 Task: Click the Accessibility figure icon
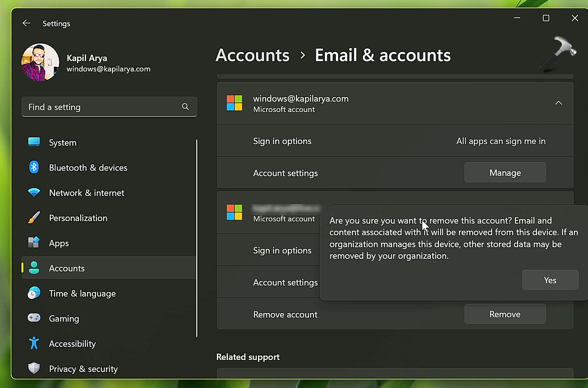(x=34, y=343)
